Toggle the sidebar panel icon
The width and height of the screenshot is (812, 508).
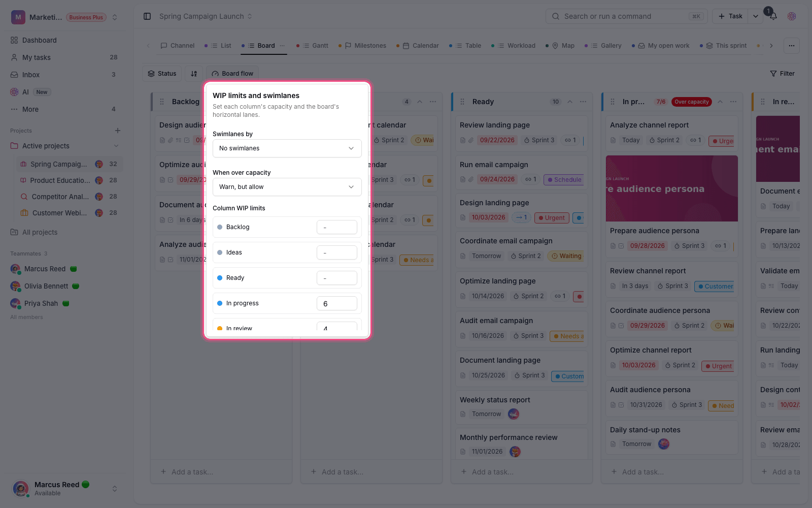pyautogui.click(x=147, y=16)
